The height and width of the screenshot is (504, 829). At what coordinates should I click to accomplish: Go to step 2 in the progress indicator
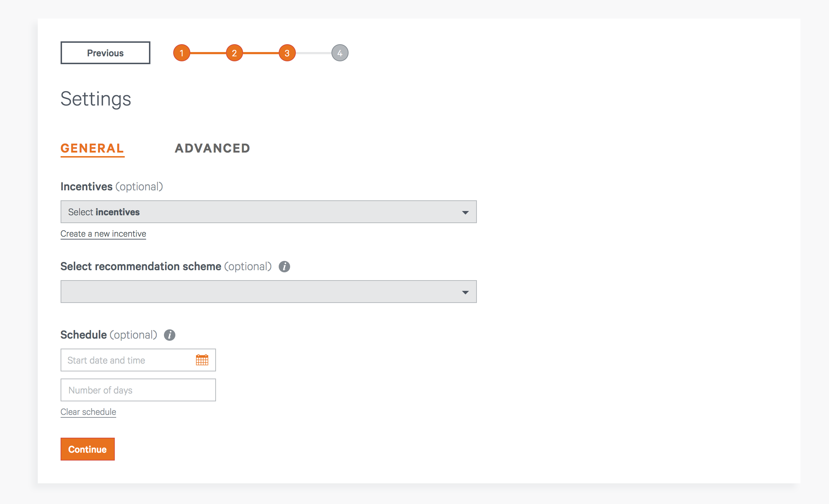235,53
